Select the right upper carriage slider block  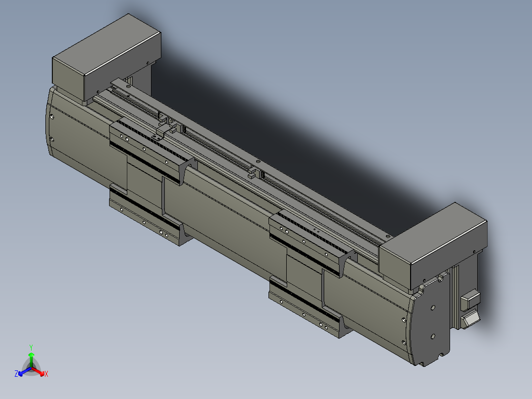point(312,242)
